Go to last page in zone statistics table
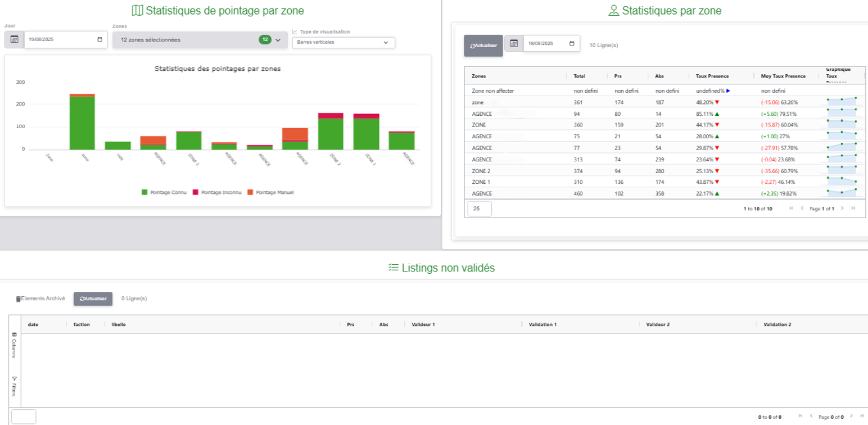The image size is (868, 425). pos(853,209)
